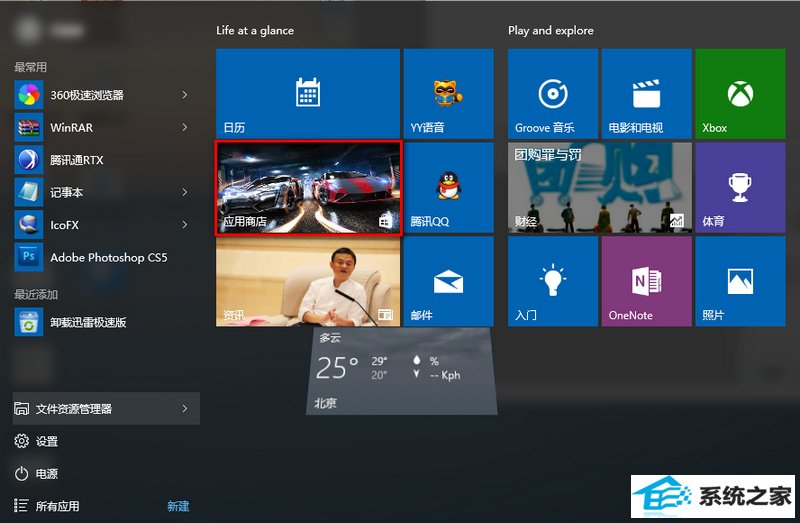
Task: Open the 邮件 mail tile
Action: [x=448, y=281]
